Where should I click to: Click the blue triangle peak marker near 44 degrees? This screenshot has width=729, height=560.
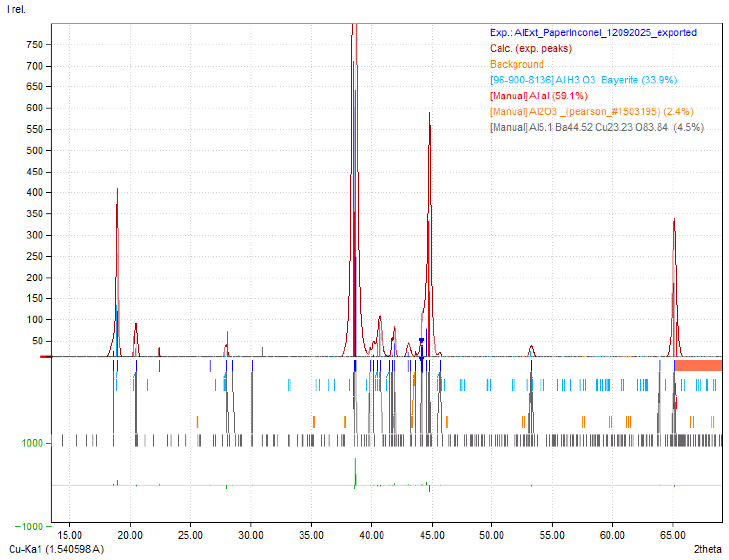pyautogui.click(x=421, y=340)
